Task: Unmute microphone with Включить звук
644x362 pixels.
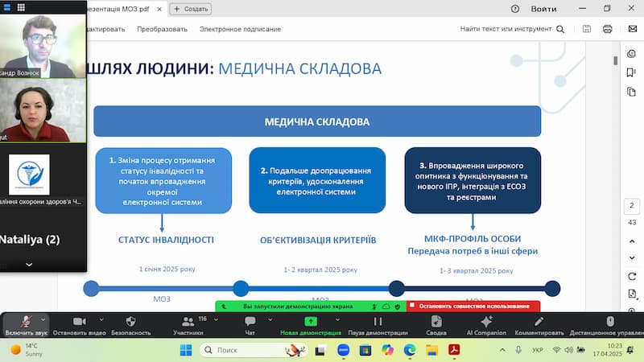Action: click(26, 325)
